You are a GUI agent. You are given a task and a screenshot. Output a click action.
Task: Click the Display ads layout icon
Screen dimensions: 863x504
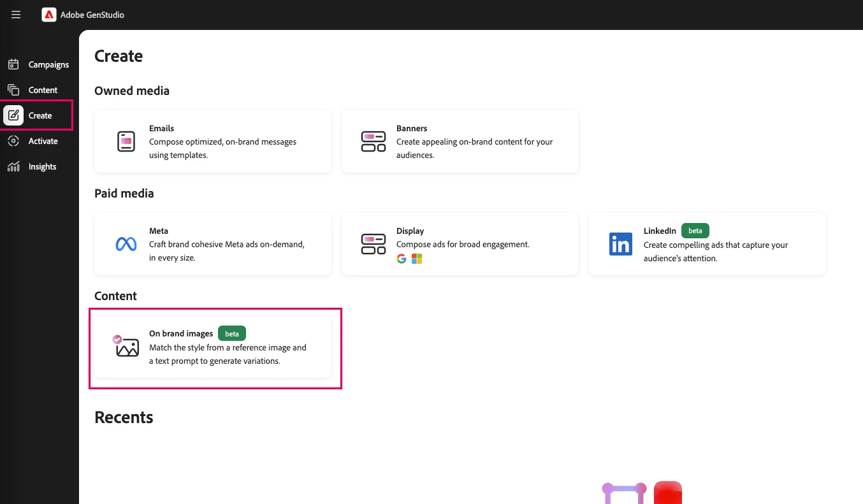tap(373, 244)
